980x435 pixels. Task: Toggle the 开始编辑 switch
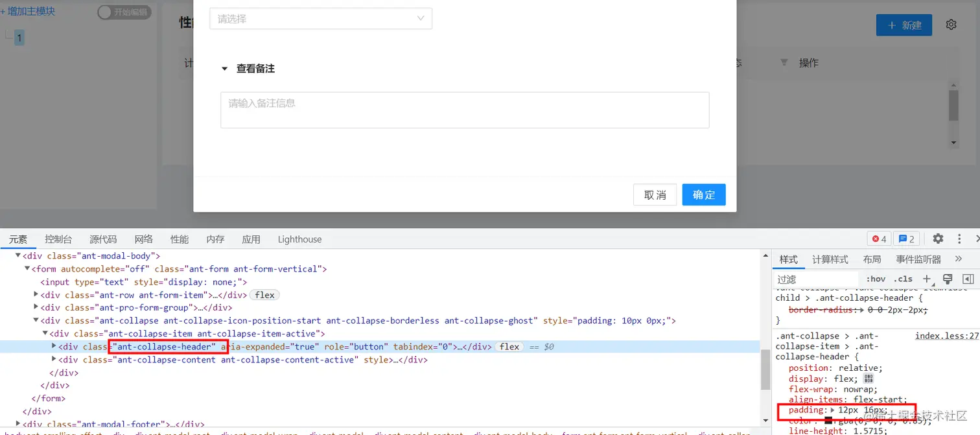point(124,12)
